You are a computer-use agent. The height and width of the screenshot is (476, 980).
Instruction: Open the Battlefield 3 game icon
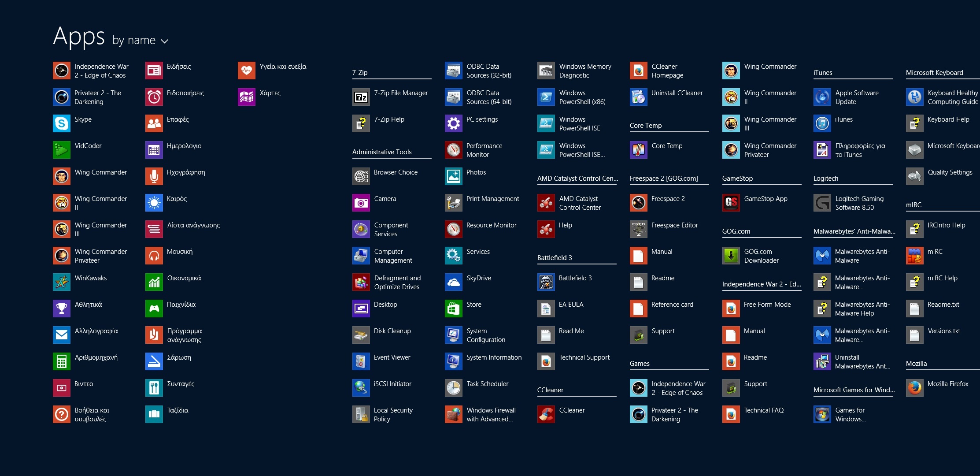click(546, 282)
